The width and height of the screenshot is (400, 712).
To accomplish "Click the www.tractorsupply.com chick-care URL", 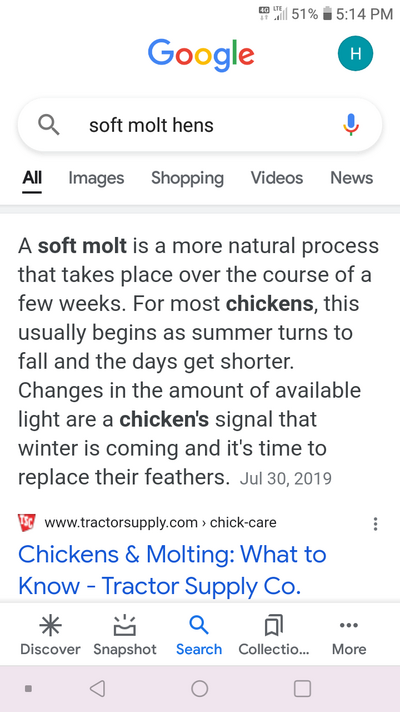I will 160,523.
